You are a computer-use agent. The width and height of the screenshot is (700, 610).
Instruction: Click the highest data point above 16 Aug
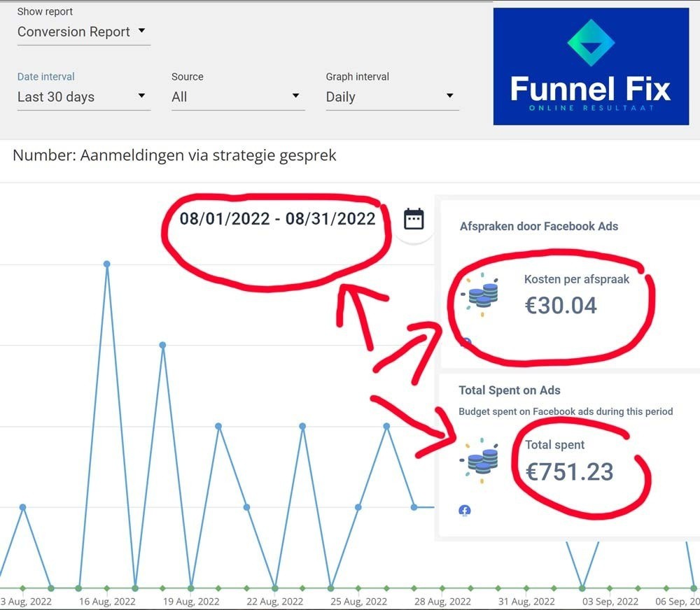point(106,264)
